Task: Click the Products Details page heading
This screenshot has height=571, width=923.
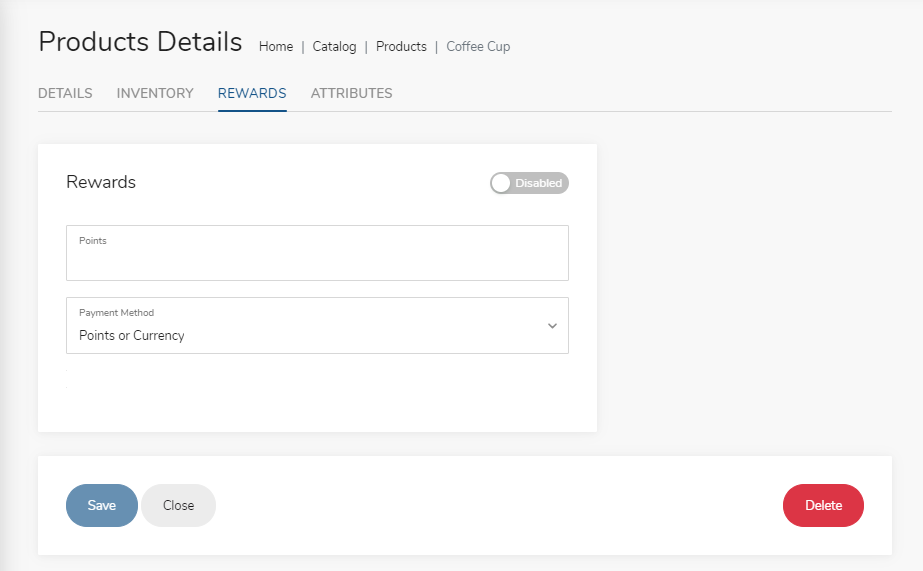Action: click(140, 42)
